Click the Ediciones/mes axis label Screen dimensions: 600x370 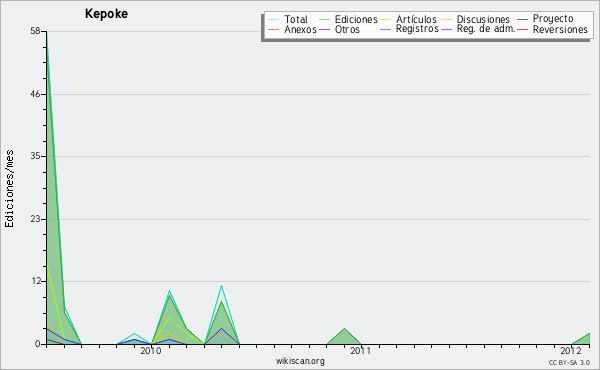[9, 189]
